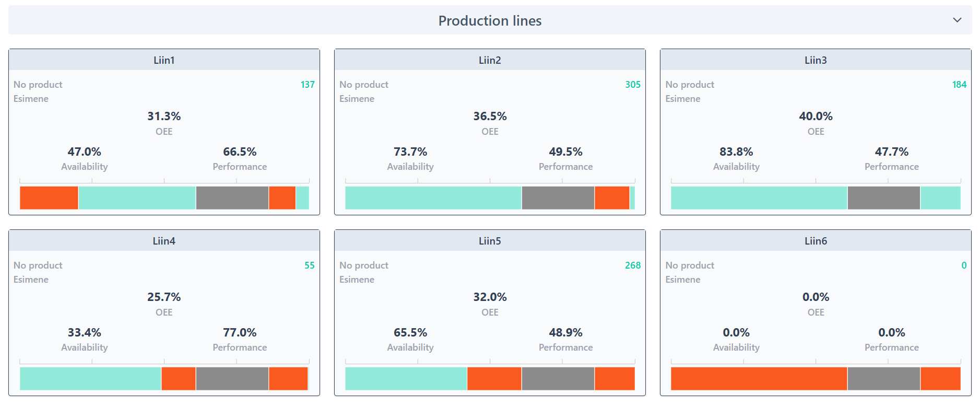
Task: Pick the 47.7% Performance figure
Action: pyautogui.click(x=892, y=152)
